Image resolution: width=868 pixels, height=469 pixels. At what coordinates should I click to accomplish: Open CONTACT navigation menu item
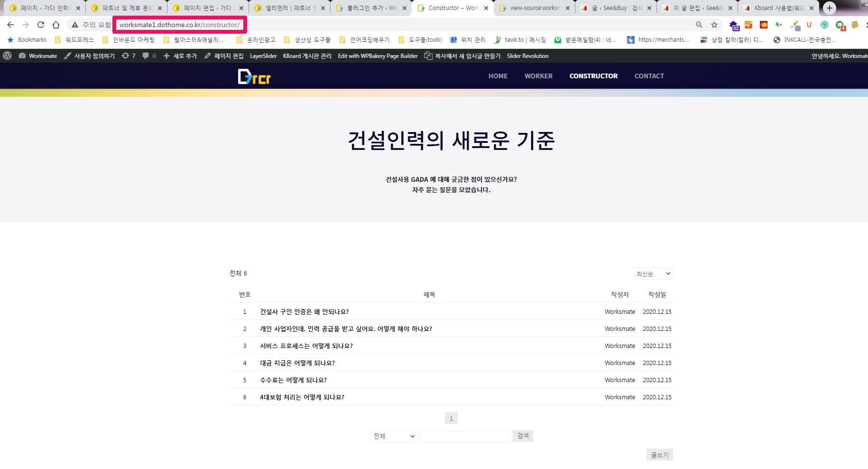click(x=649, y=76)
